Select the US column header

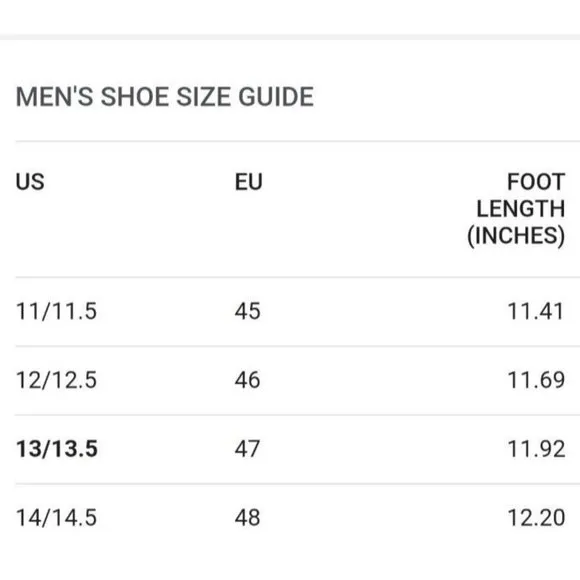tap(30, 182)
